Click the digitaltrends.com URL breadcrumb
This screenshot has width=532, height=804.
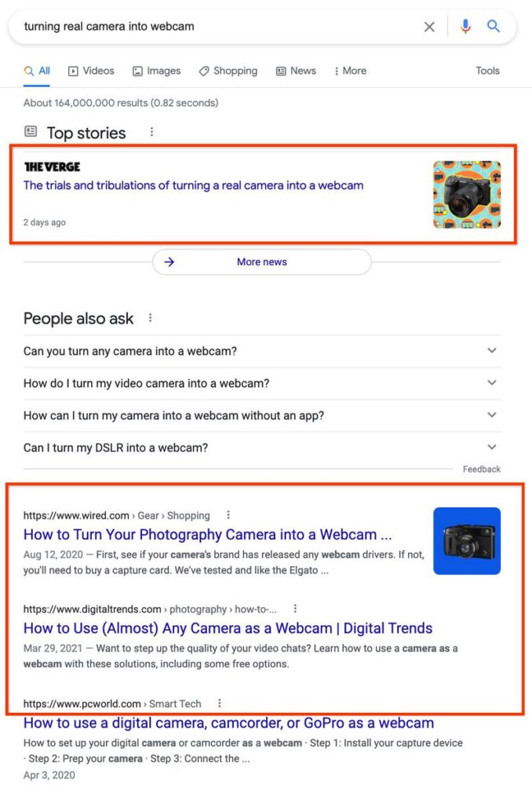(x=150, y=609)
